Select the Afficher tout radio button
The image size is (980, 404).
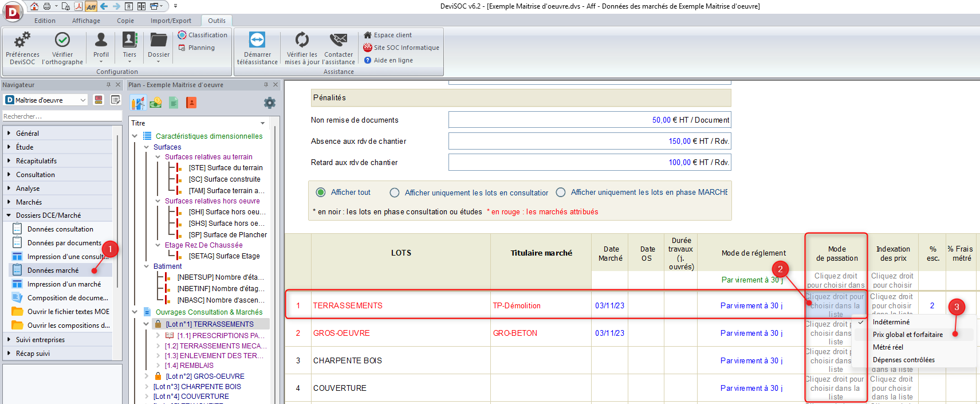point(321,193)
